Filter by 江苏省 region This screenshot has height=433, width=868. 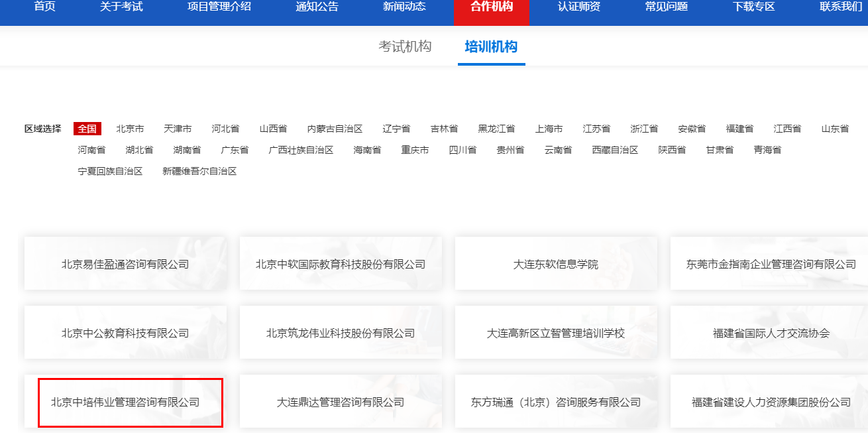(596, 129)
